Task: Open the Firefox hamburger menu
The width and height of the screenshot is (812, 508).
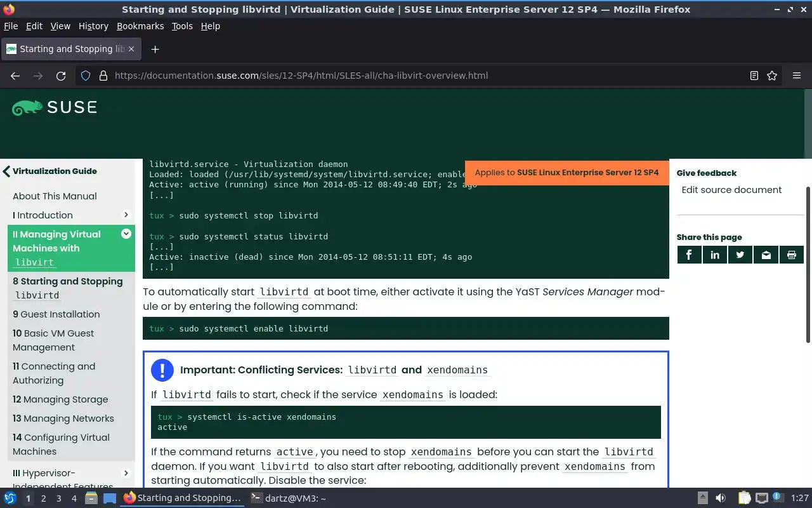Action: [x=797, y=76]
